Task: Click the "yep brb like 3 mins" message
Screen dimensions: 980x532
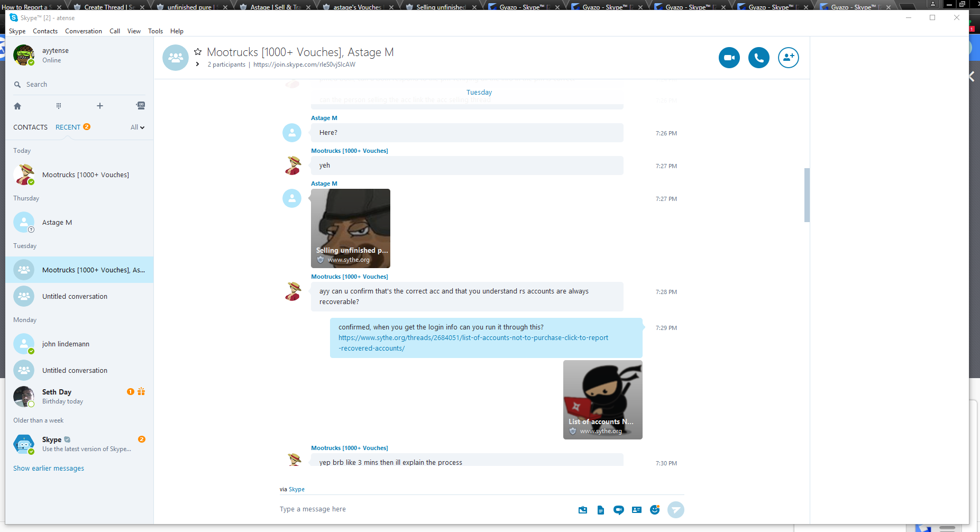Action: tap(467, 460)
